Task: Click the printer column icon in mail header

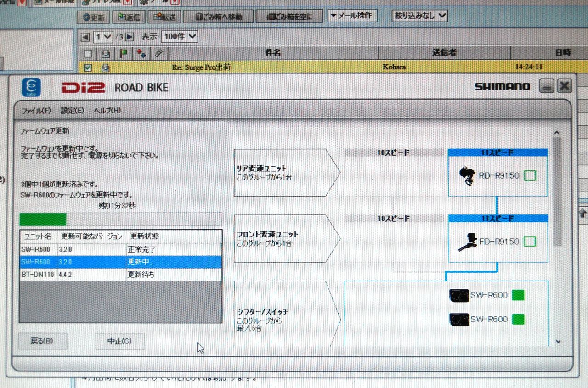Action: [105, 53]
